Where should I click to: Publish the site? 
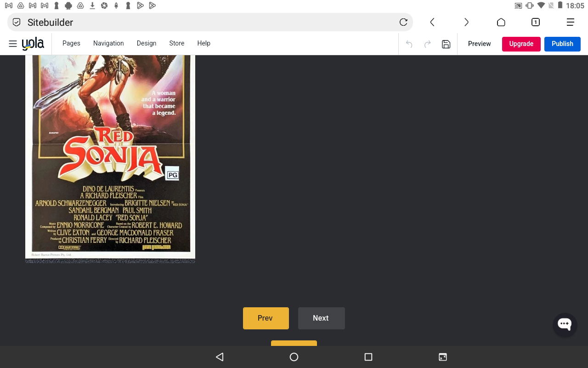coord(562,44)
